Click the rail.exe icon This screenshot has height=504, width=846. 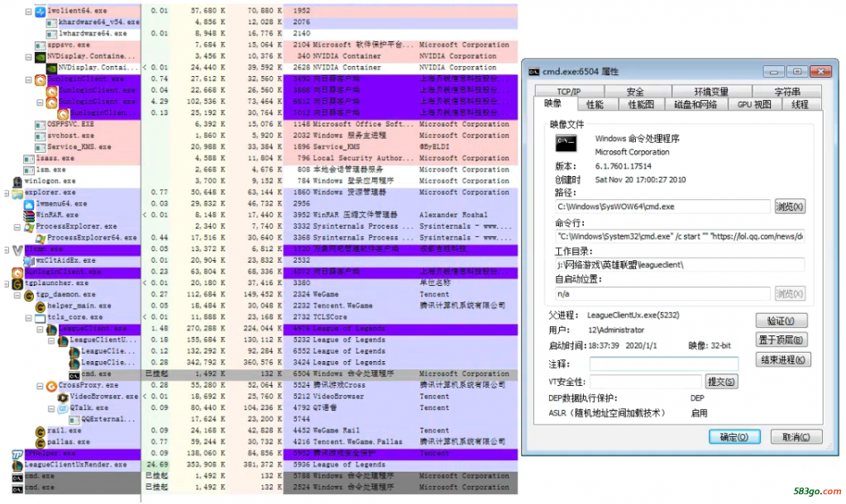(x=40, y=431)
